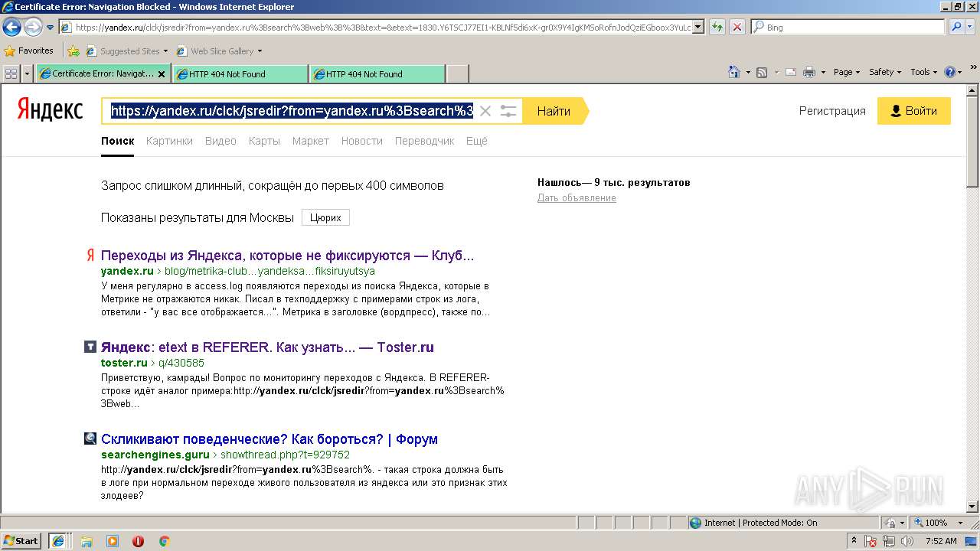Show hidden tray icons arrow
Viewport: 980px width, 551px height.
(x=854, y=541)
